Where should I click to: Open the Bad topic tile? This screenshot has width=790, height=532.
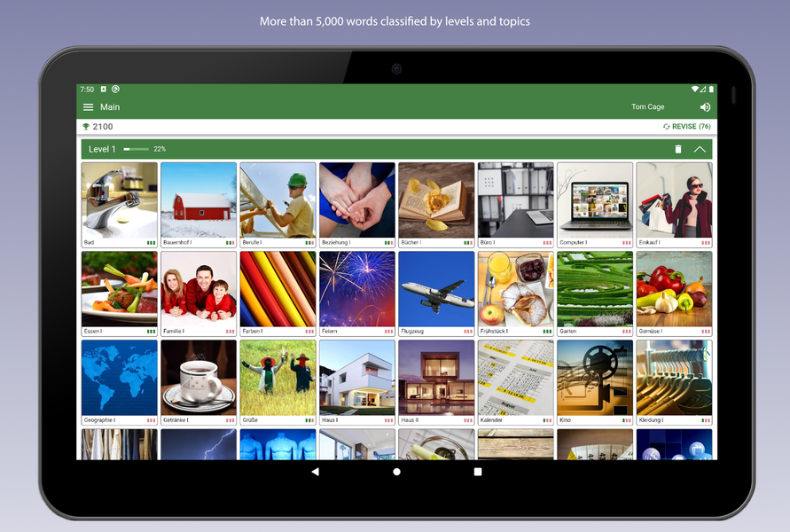pos(119,204)
